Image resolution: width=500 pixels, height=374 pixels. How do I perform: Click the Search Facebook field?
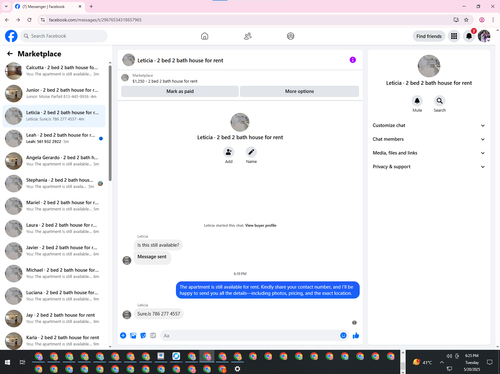click(x=64, y=36)
